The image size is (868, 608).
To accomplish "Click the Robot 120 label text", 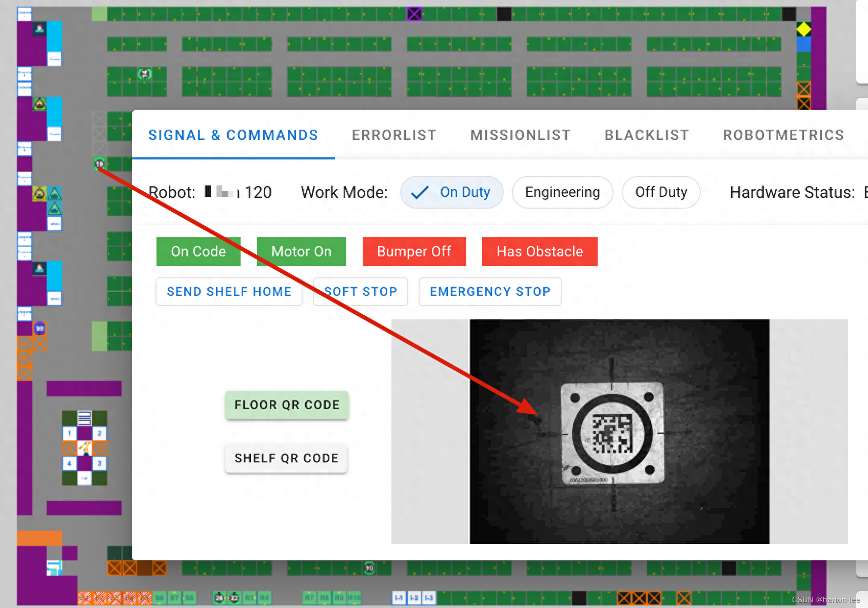I will [210, 192].
